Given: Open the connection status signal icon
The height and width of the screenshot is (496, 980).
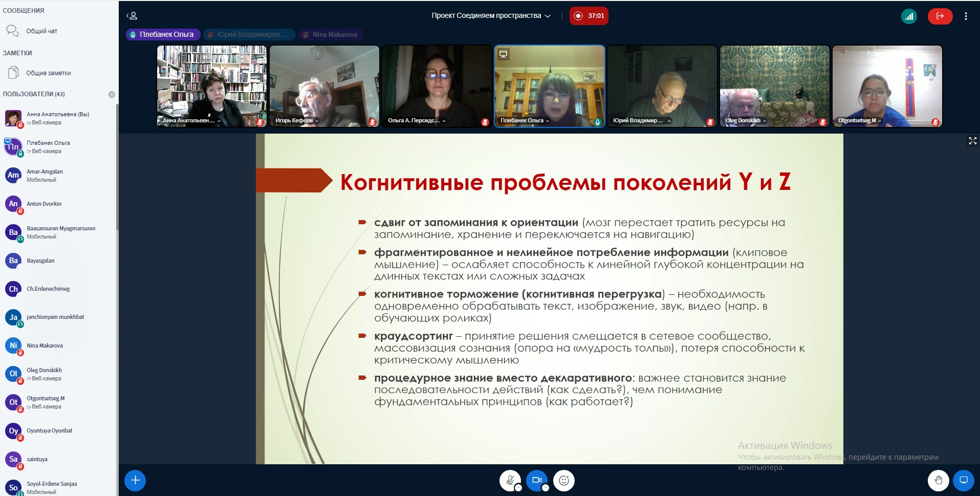Looking at the screenshot, I should pos(909,16).
